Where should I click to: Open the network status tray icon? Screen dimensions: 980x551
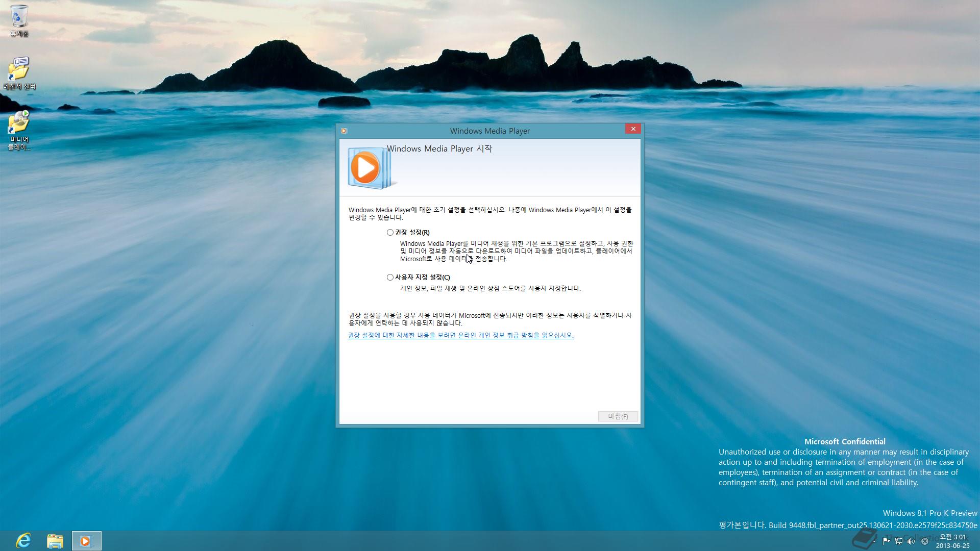(x=899, y=541)
